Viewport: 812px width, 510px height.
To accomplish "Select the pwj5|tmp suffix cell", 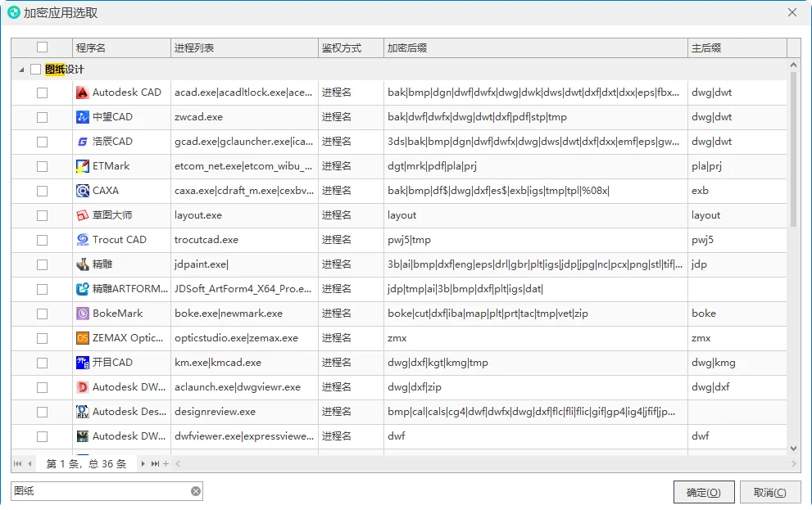I will point(536,240).
